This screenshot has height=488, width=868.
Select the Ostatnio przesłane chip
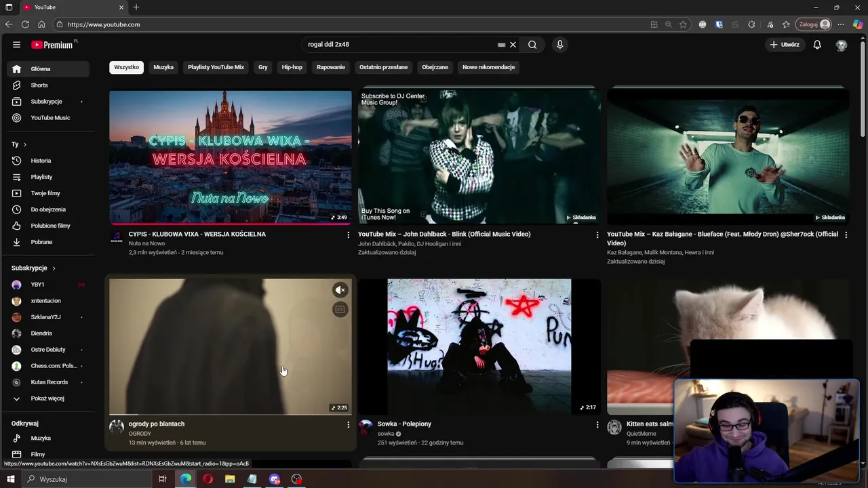383,67
